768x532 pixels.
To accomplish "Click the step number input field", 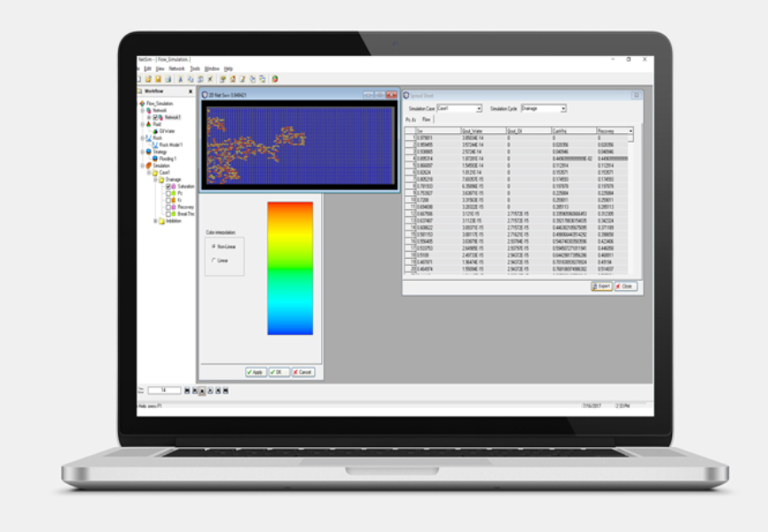I will [165, 390].
